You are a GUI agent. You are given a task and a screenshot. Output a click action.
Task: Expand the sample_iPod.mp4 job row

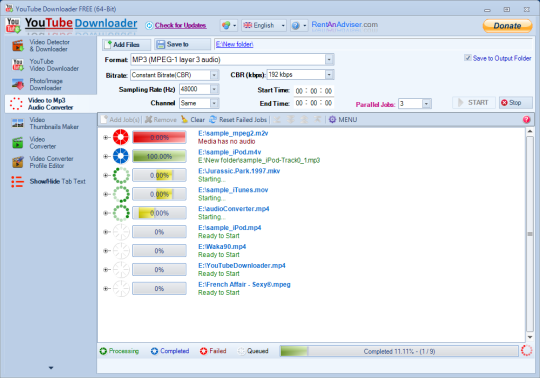106,232
